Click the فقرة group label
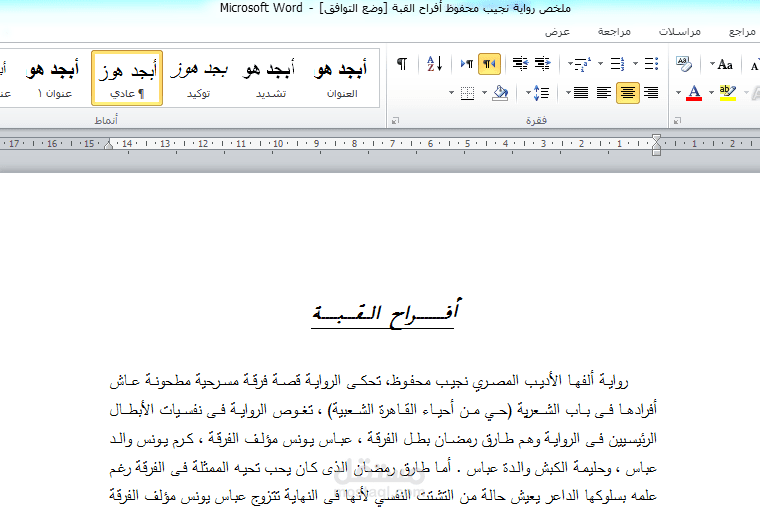The image size is (760, 510). click(536, 120)
